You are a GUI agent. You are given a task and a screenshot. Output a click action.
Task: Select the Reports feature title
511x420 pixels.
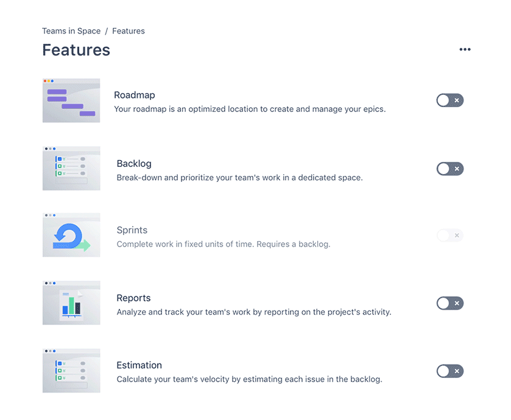133,298
